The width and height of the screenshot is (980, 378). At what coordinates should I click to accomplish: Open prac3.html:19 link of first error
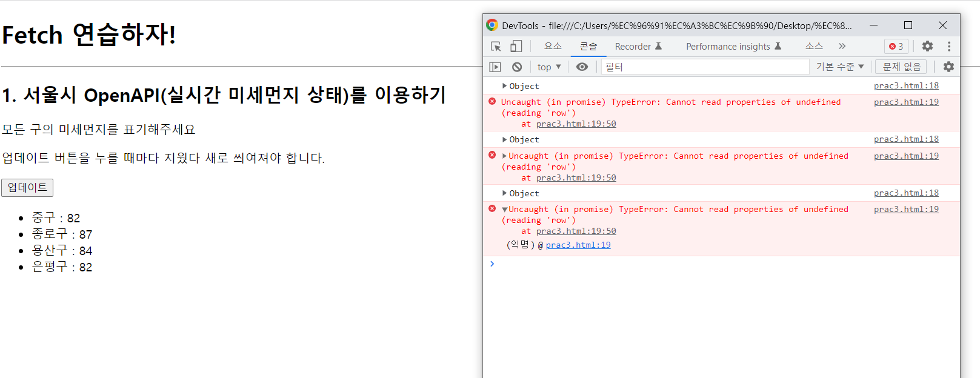coord(906,102)
